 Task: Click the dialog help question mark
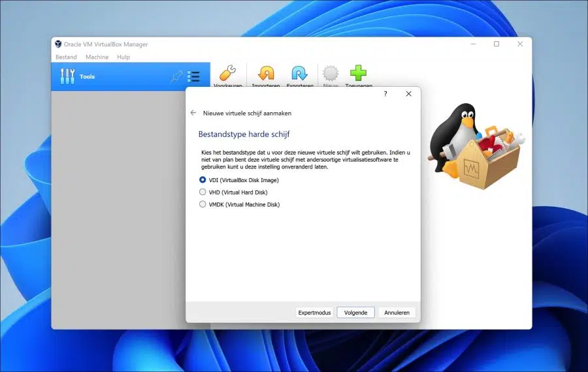385,94
